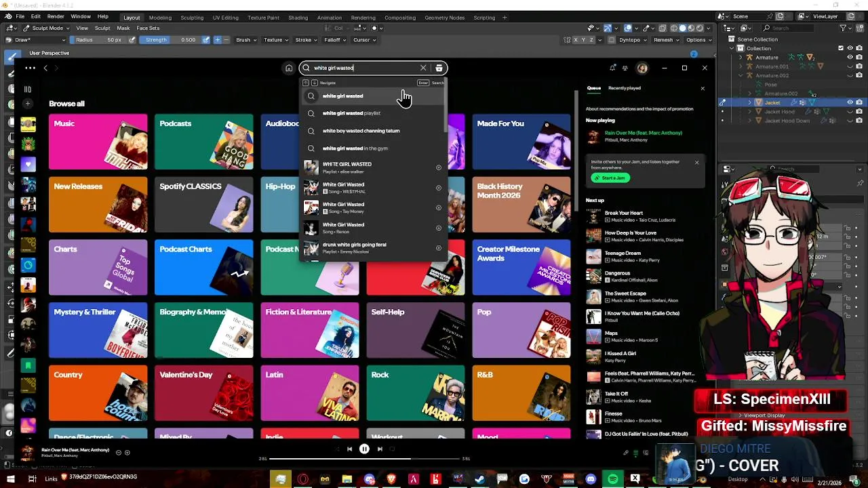Open the Spotify three-dot menu

[x=30, y=68]
